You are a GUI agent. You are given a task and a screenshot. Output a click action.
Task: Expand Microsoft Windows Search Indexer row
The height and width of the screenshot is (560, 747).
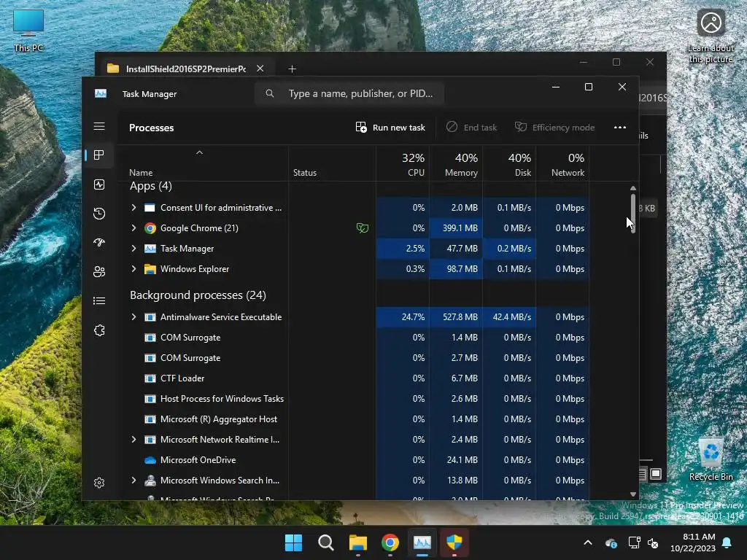(134, 481)
